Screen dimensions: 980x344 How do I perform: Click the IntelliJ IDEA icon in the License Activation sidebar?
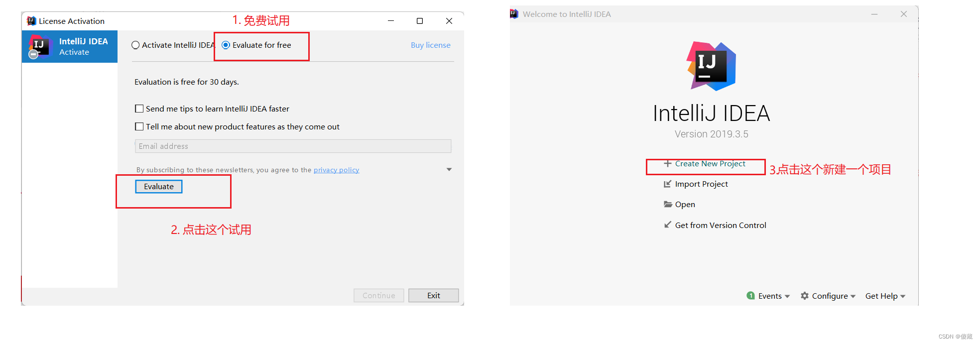pyautogui.click(x=40, y=47)
